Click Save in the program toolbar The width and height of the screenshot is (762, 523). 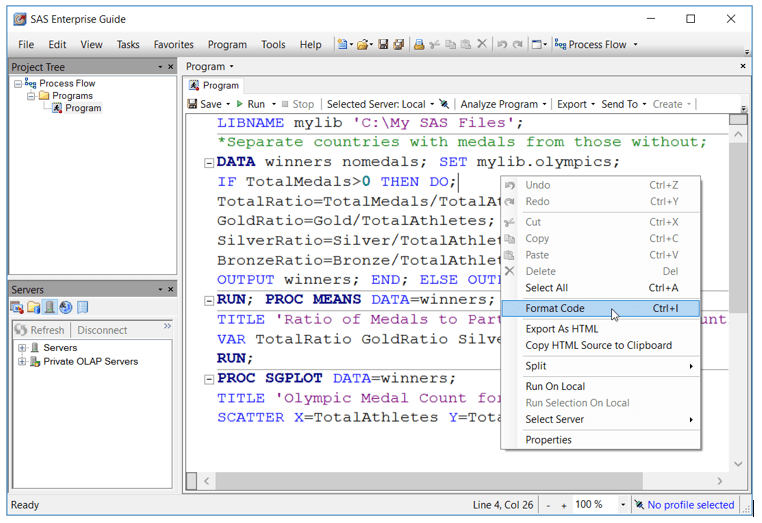click(205, 104)
